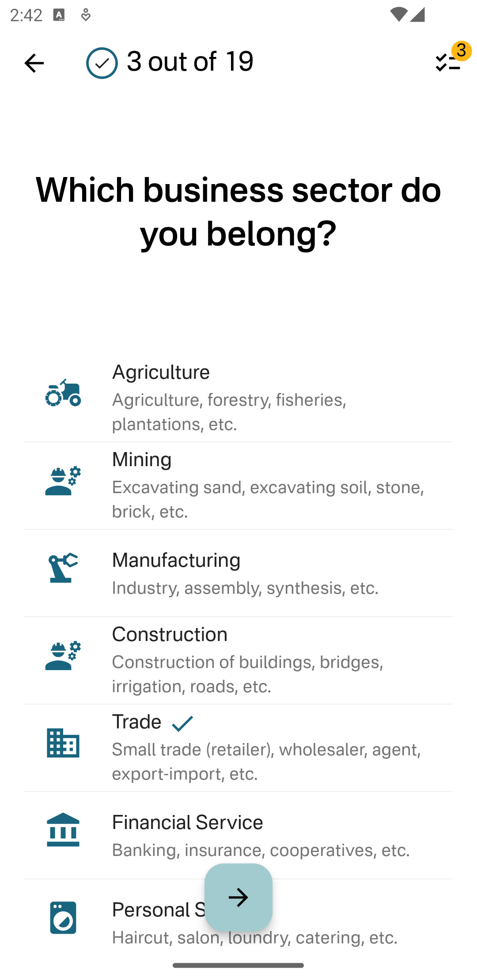This screenshot has height=980, width=477.
Task: Tap the Manufacturing robot arm icon
Action: 63,568
